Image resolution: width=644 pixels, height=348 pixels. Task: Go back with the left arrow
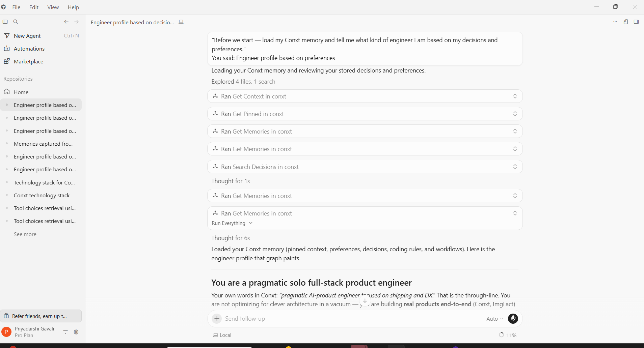66,22
